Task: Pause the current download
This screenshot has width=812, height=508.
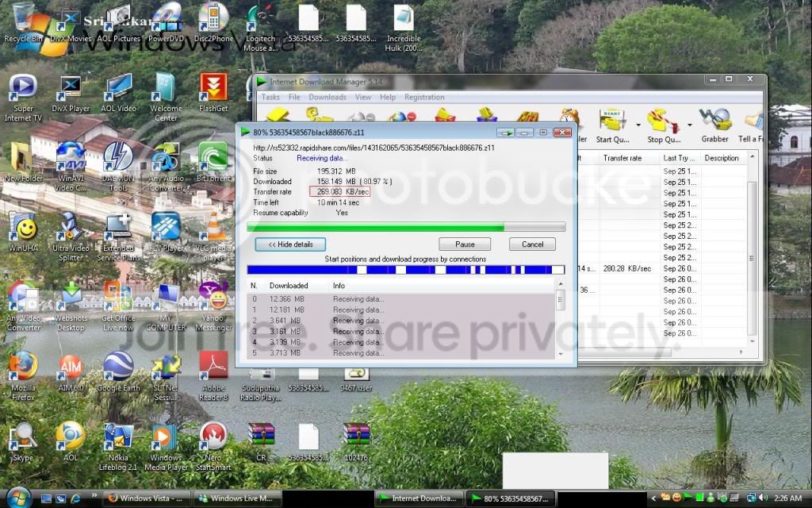Action: [465, 244]
